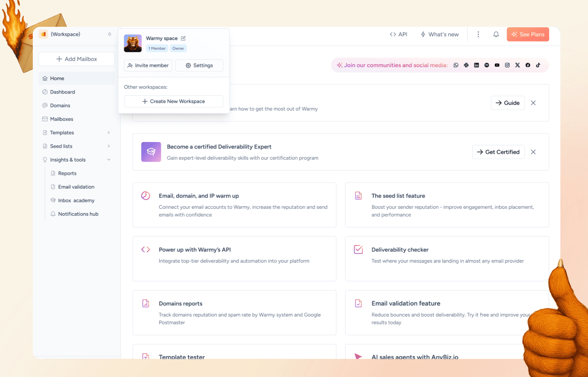
Task: Collapse the Insights & tools chevron
Action: (109, 160)
